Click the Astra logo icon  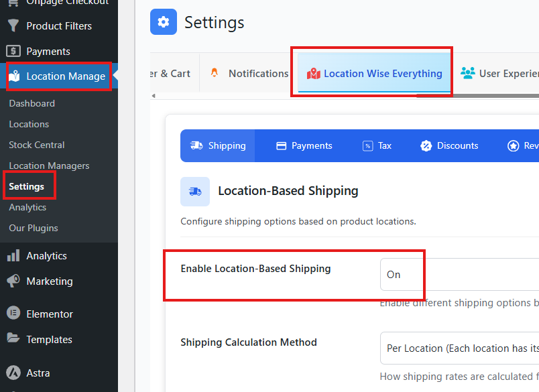(13, 373)
